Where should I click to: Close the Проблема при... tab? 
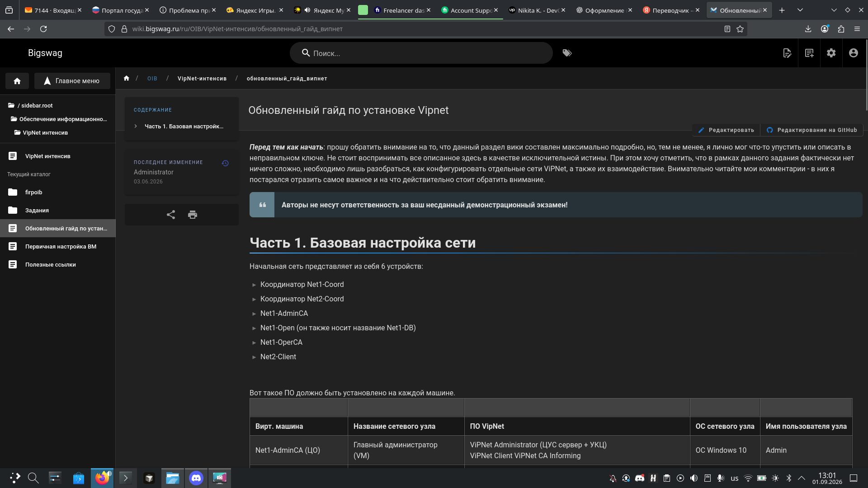(214, 10)
